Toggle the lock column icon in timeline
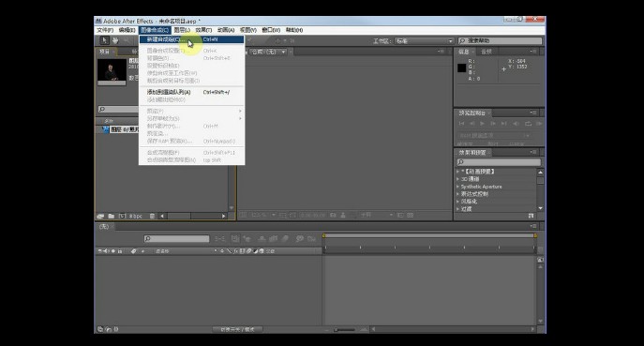644x346 pixels. 119,250
